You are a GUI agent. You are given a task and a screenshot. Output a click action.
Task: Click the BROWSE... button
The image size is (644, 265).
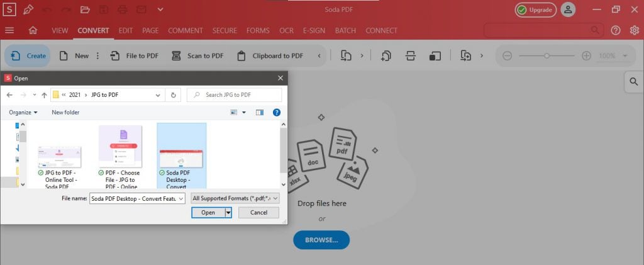coord(321,240)
